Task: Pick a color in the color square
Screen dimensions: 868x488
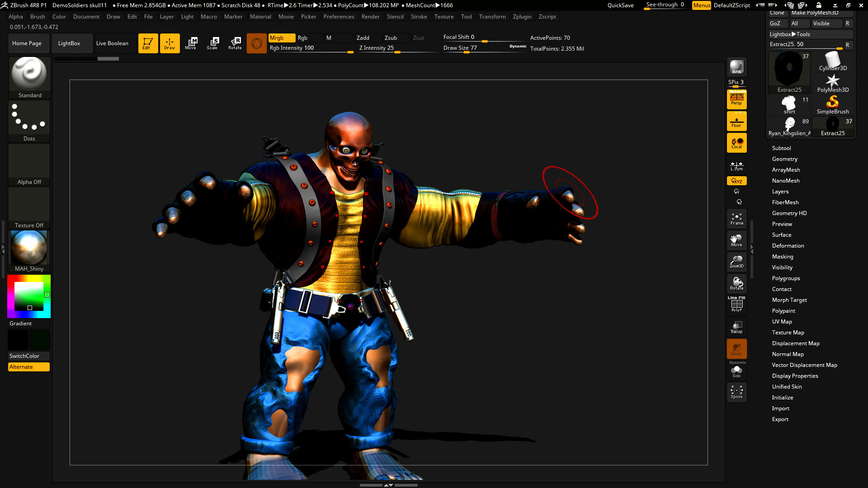Action: 28,296
